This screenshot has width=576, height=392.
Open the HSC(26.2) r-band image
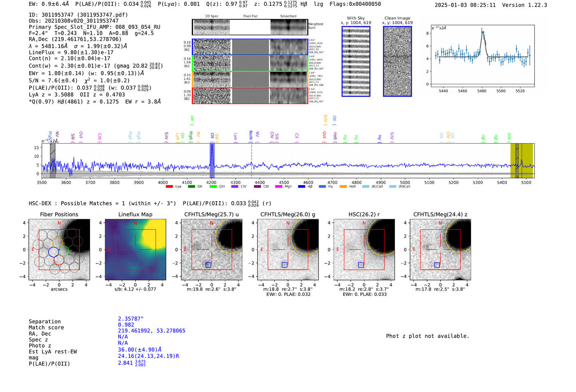point(364,250)
